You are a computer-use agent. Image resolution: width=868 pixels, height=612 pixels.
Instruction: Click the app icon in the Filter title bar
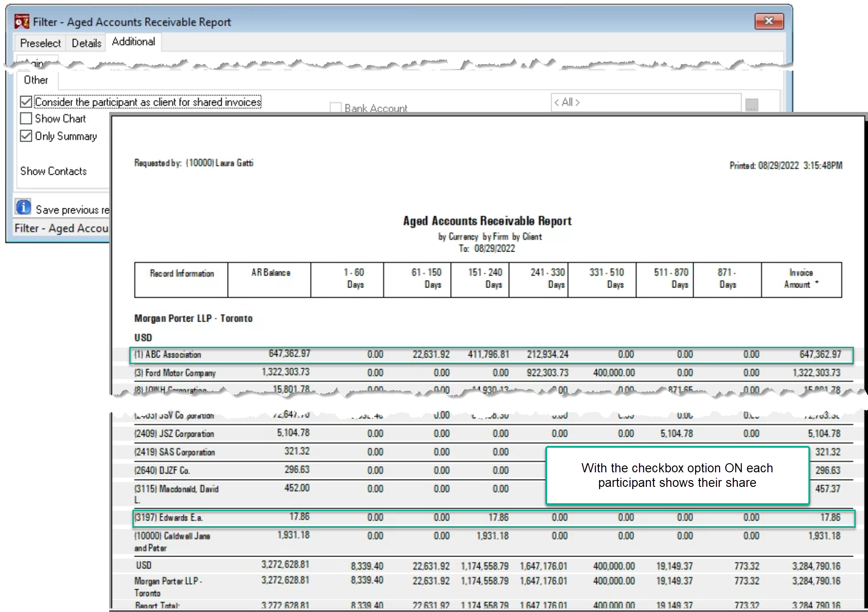21,21
